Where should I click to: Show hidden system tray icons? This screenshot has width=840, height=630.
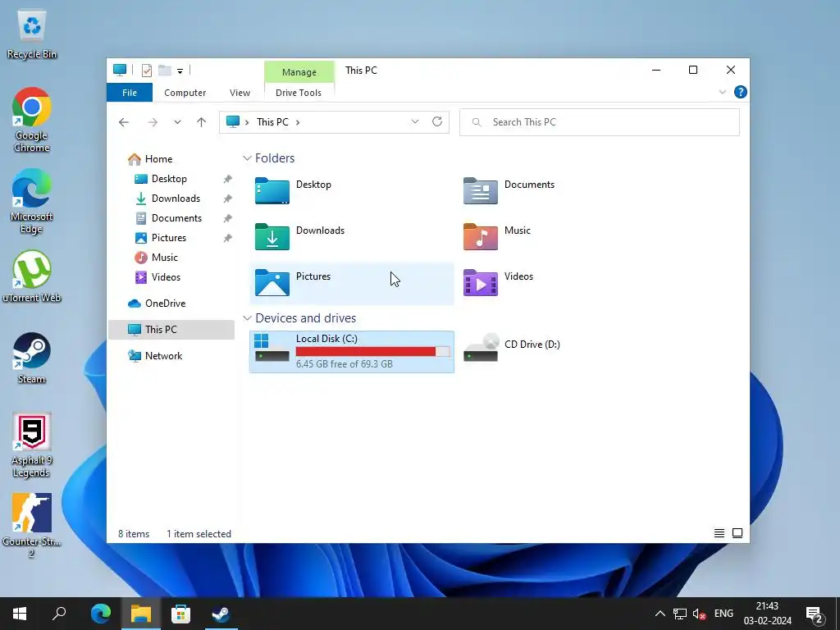660,614
